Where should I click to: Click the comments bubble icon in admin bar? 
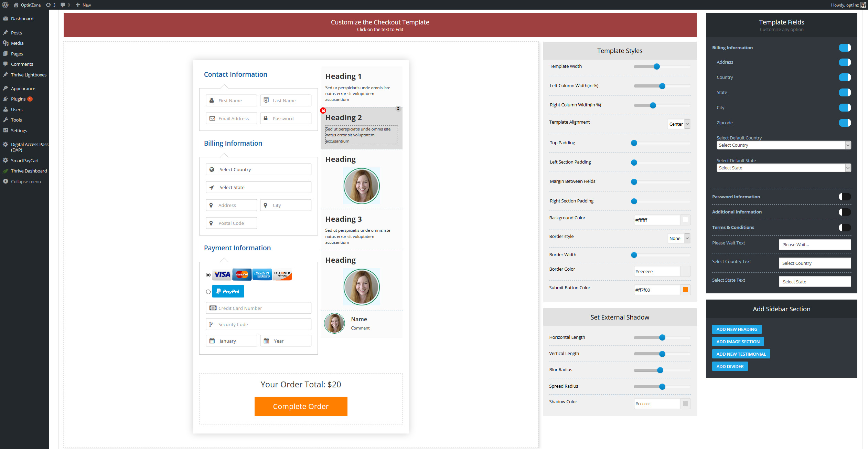(63, 5)
